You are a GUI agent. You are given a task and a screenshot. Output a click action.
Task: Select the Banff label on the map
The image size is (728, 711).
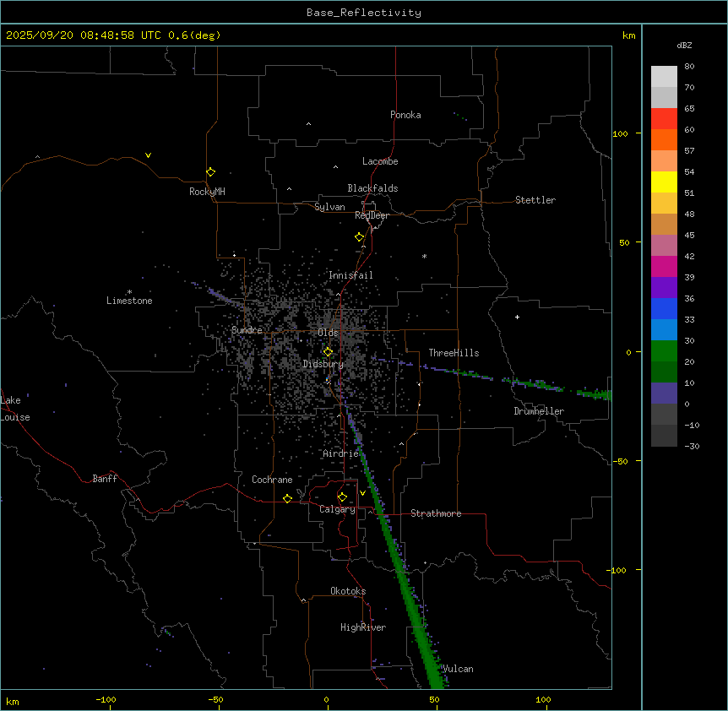point(105,479)
